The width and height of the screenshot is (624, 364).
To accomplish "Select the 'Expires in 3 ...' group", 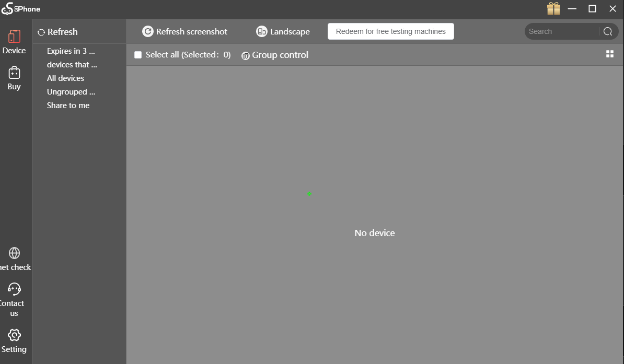I will (x=71, y=51).
